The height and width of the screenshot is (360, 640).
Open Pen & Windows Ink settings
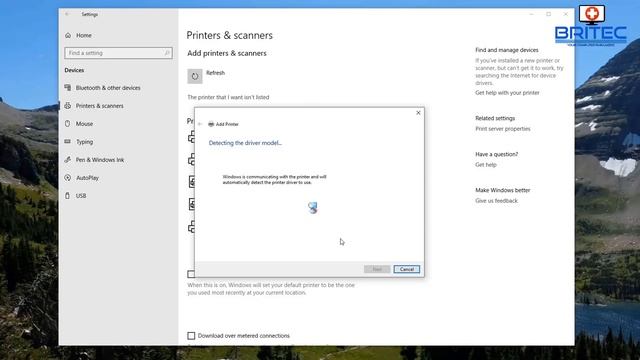point(100,160)
